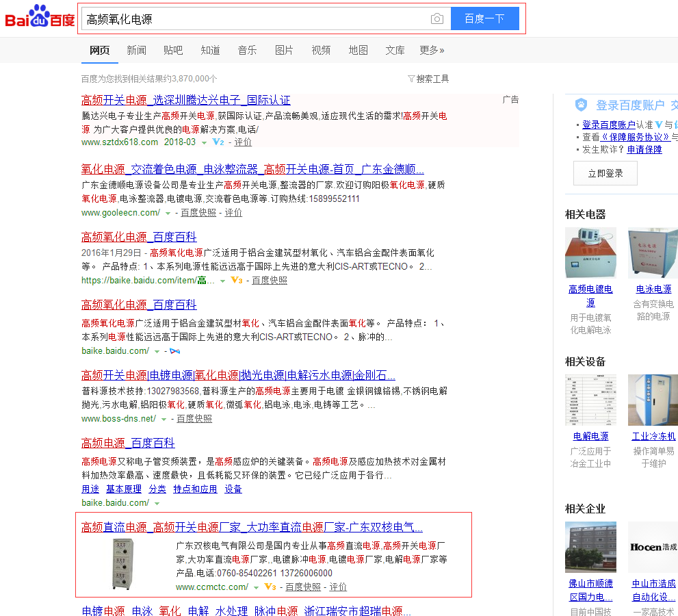
Task: Click the V3 badge beside baike.baidu.com/item link
Action: [x=237, y=281]
